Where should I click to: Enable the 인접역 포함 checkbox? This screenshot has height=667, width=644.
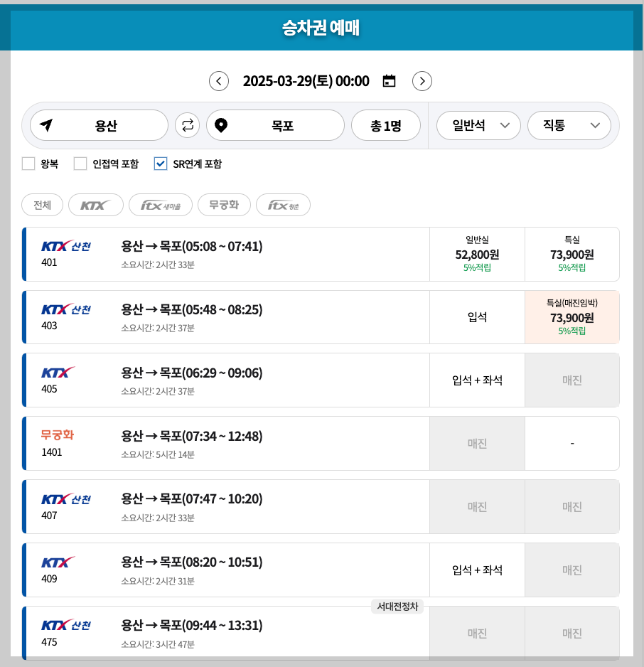80,164
